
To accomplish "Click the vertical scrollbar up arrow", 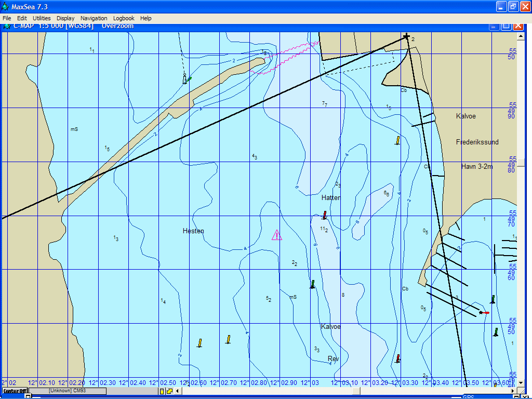I will coord(521,36).
